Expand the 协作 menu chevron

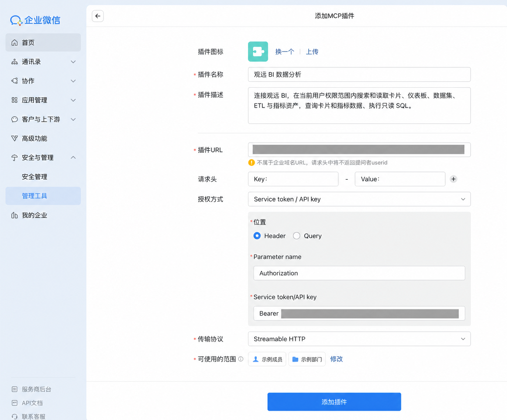(73, 81)
